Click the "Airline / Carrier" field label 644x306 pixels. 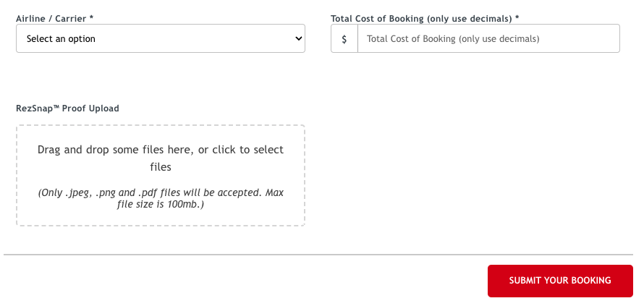tap(49, 17)
